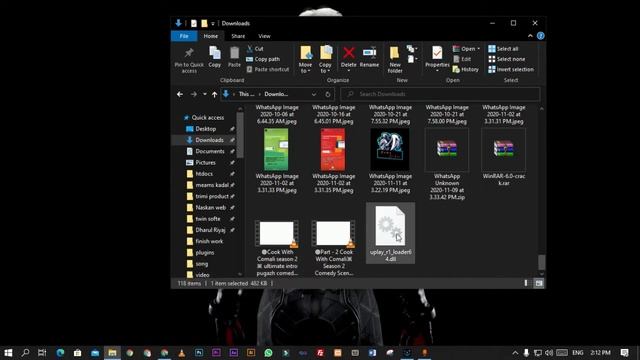This screenshot has height=360, width=640.
Task: Click the Paste icon in ribbon
Action: (234, 53)
